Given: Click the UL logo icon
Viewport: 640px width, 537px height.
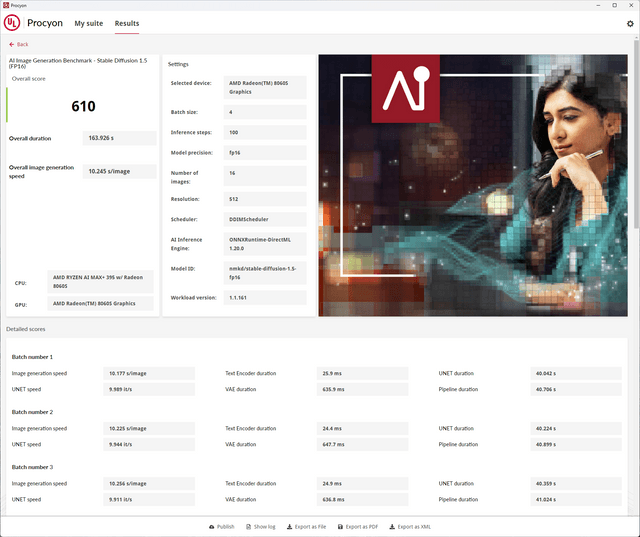Looking at the screenshot, I should (x=12, y=23).
